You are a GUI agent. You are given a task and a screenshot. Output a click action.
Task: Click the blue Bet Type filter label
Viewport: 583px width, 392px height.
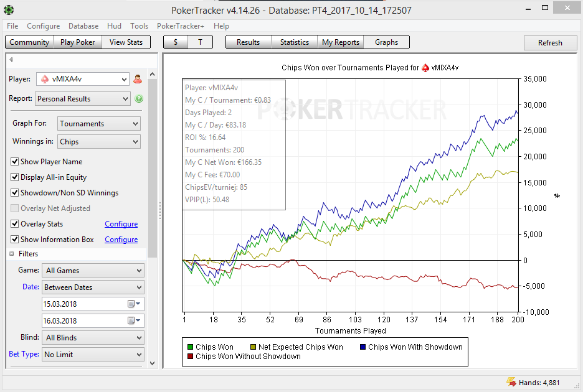click(x=24, y=353)
